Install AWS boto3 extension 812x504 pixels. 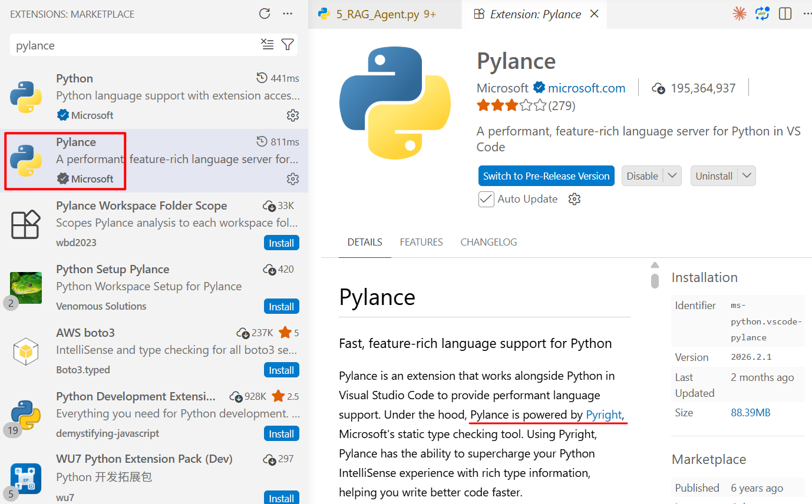[x=282, y=370]
